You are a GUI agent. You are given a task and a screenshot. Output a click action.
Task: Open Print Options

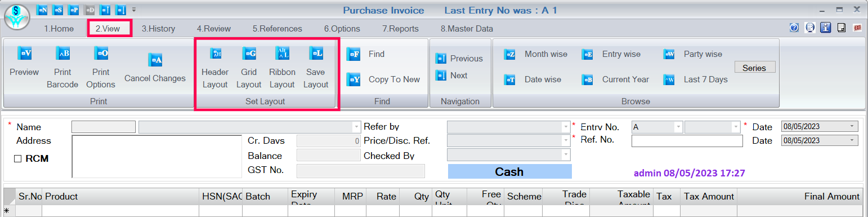click(x=101, y=68)
